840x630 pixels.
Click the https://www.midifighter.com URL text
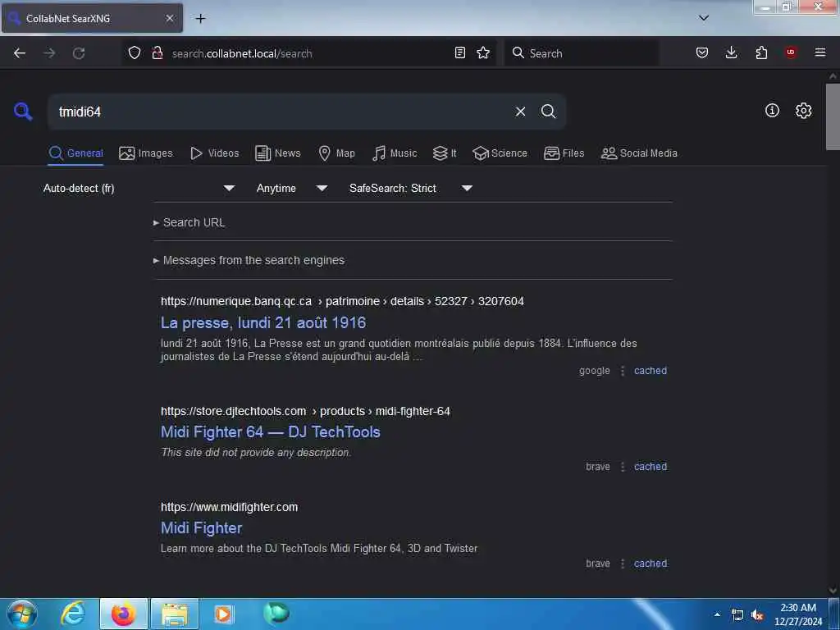coord(230,507)
